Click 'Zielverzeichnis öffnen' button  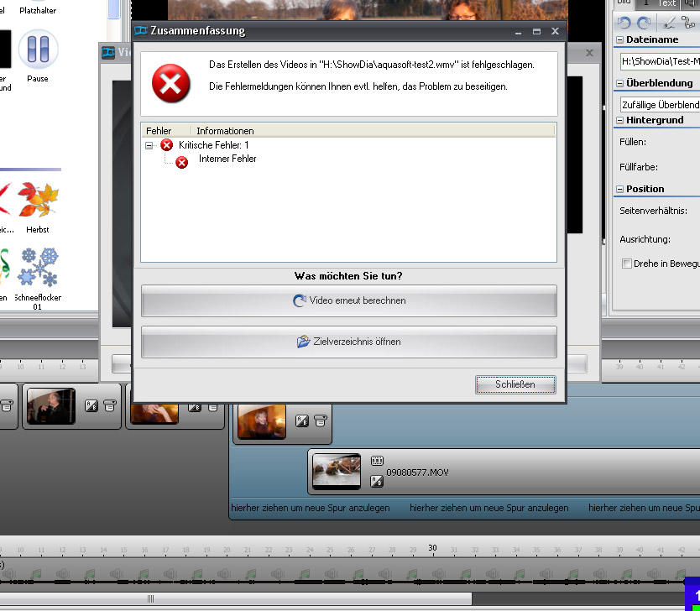click(348, 342)
